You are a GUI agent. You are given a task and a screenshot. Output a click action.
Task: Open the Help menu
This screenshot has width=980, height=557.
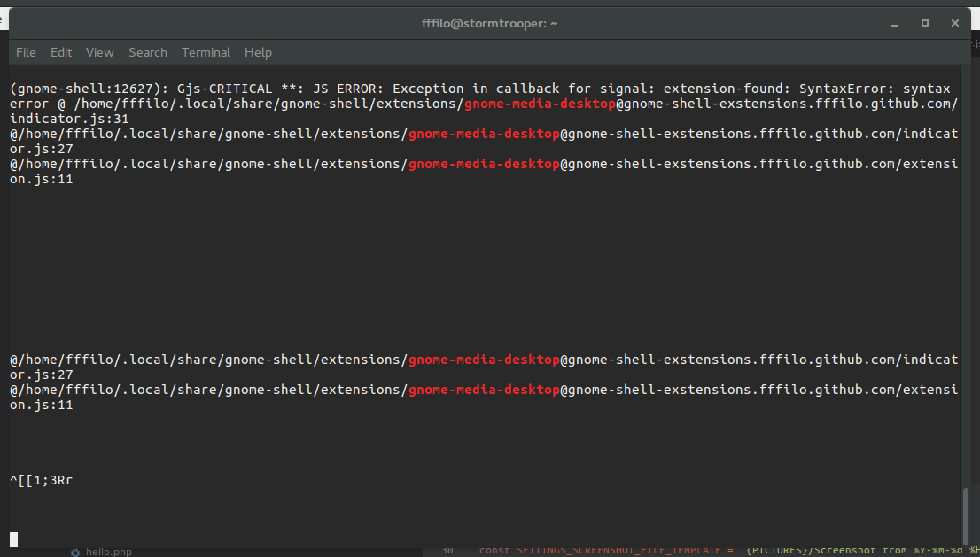click(x=258, y=52)
